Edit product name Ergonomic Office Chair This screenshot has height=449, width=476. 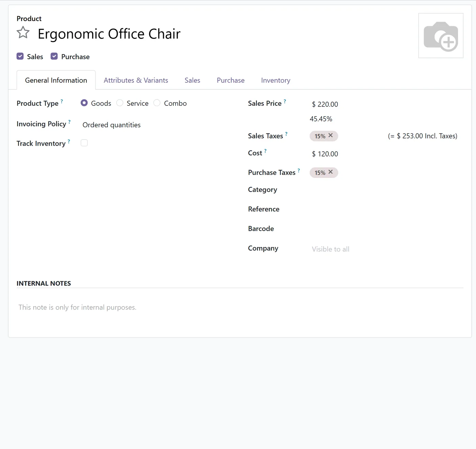109,34
